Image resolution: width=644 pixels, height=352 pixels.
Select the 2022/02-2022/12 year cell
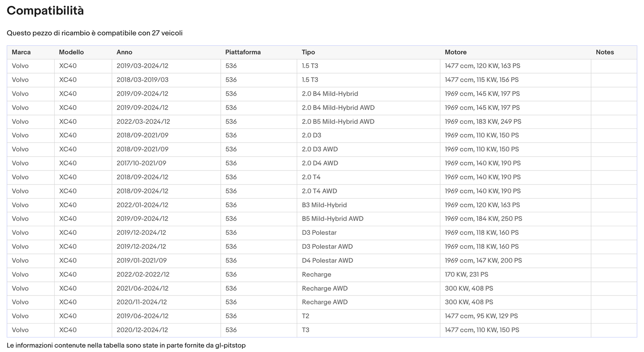coord(143,275)
